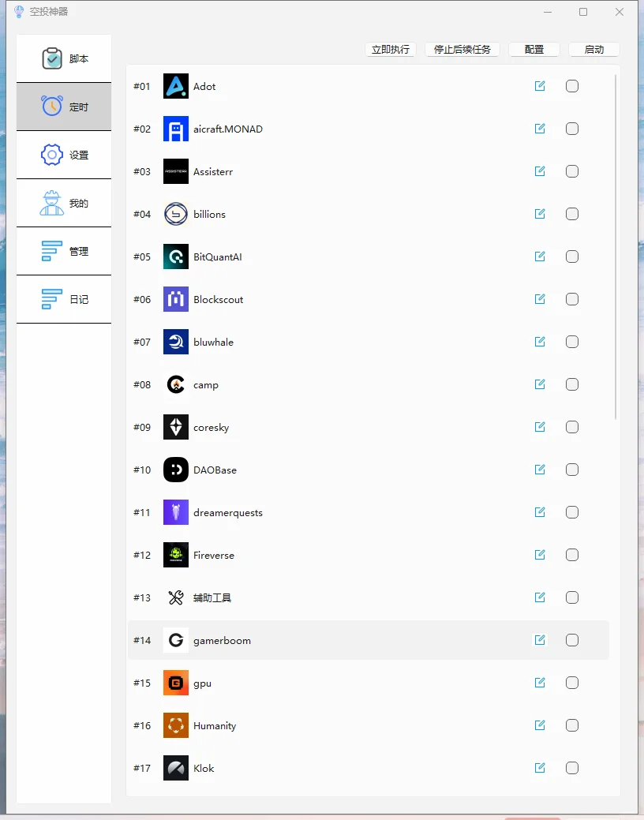This screenshot has width=644, height=820.
Task: Click the 辅助工具 wrench icon
Action: click(x=176, y=597)
